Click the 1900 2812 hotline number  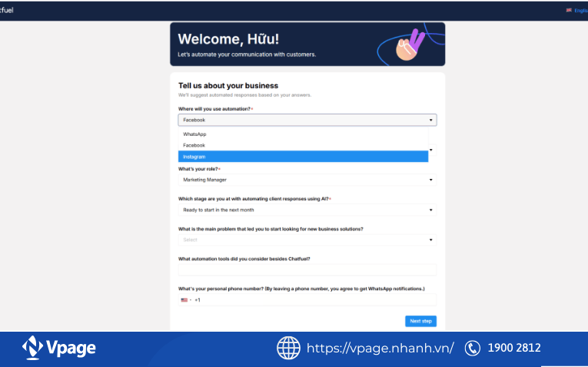[514, 348]
